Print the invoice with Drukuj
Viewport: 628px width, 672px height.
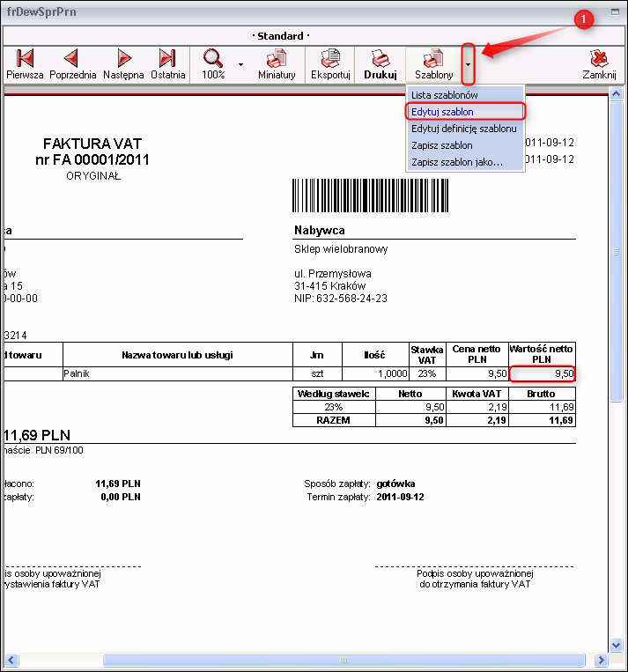pyautogui.click(x=380, y=64)
